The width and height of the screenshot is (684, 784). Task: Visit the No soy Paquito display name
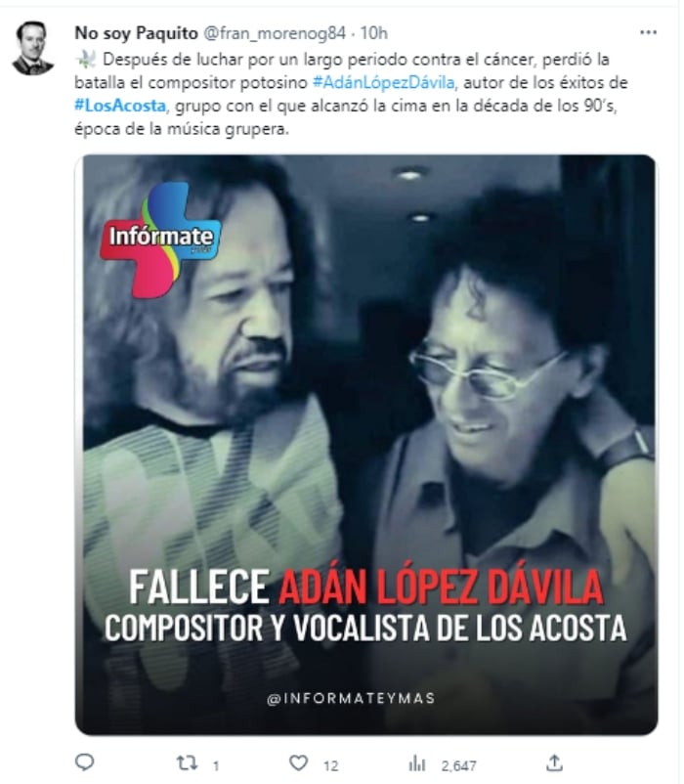(x=137, y=33)
